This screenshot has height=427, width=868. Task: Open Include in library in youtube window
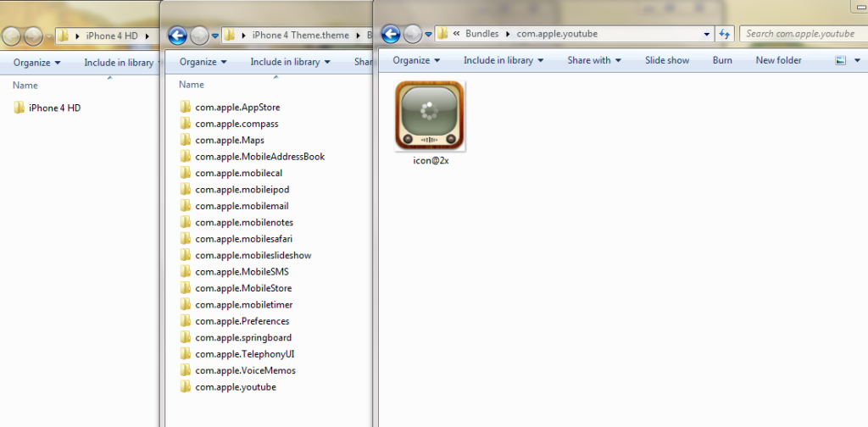[x=504, y=60]
